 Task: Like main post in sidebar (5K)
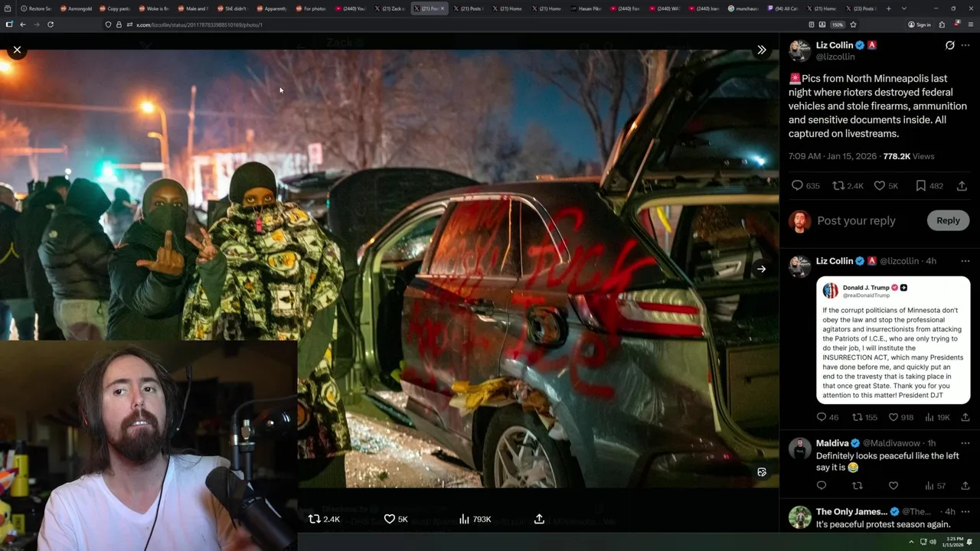coord(886,185)
